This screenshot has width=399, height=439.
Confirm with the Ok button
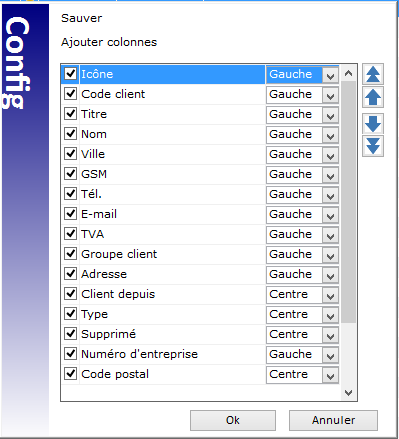click(233, 420)
